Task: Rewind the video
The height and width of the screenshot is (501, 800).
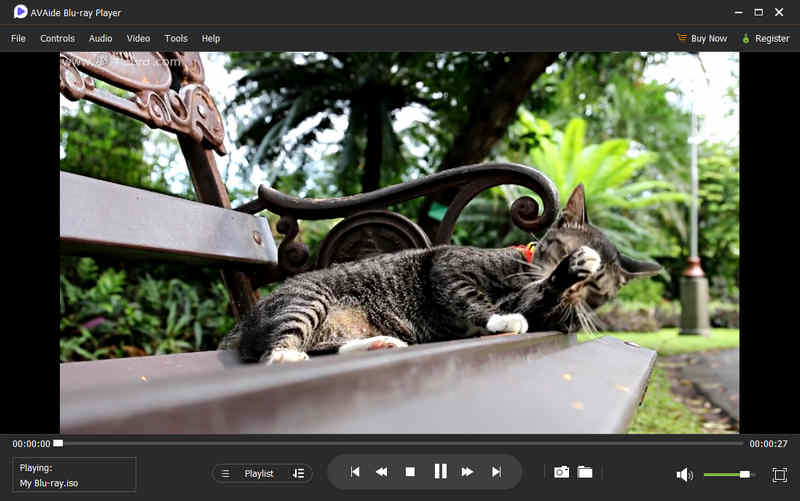Action: [382, 472]
